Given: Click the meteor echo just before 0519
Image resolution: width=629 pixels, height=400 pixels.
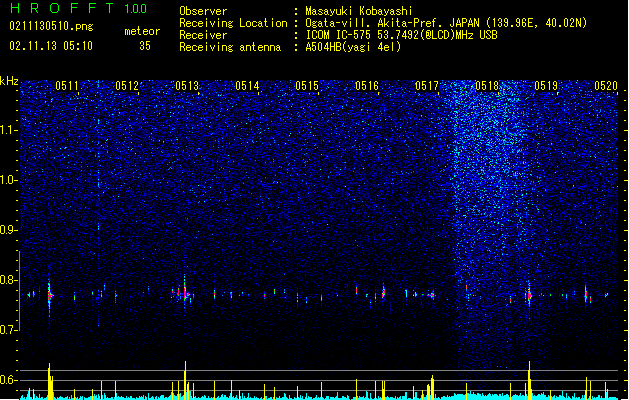Looking at the screenshot, I should point(529,296).
